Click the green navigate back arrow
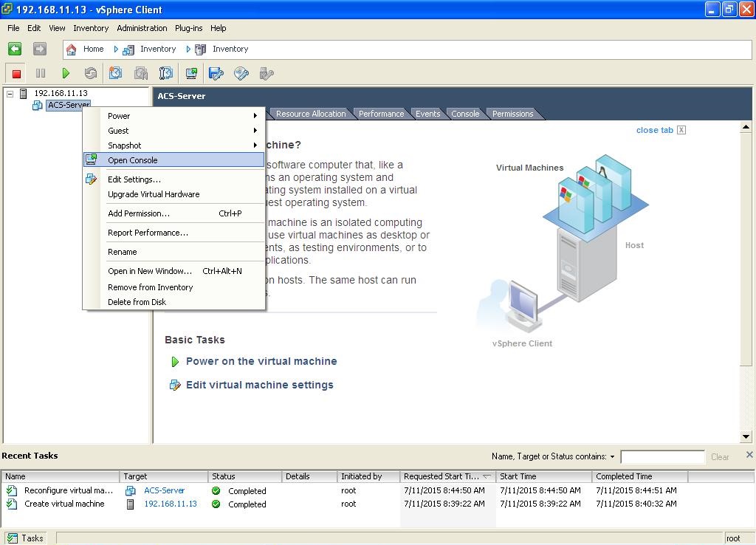The width and height of the screenshot is (756, 545). tap(15, 49)
